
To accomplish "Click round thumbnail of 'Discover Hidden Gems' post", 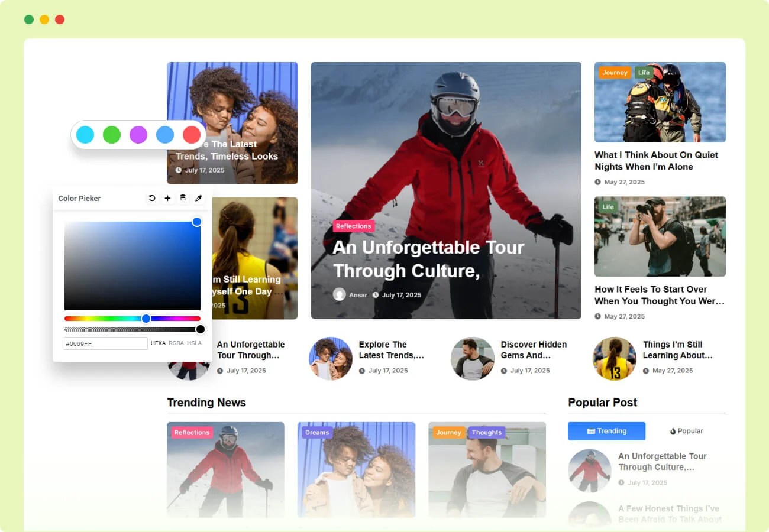I will [x=473, y=359].
